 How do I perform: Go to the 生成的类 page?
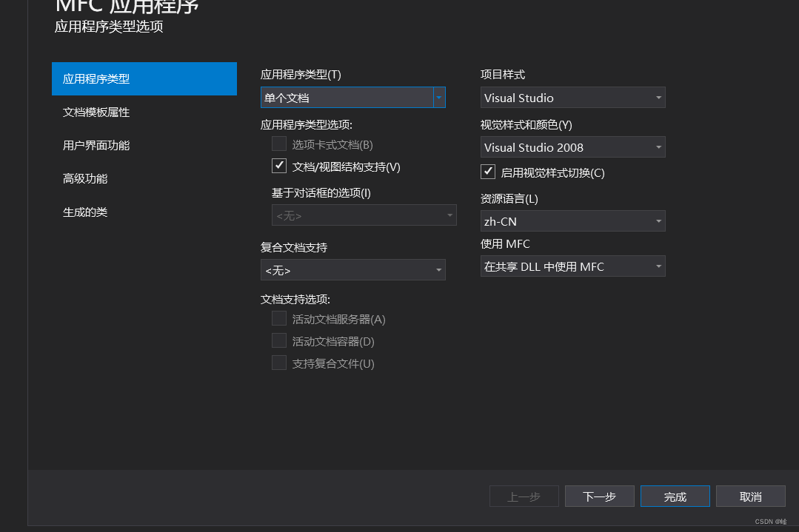pos(85,212)
